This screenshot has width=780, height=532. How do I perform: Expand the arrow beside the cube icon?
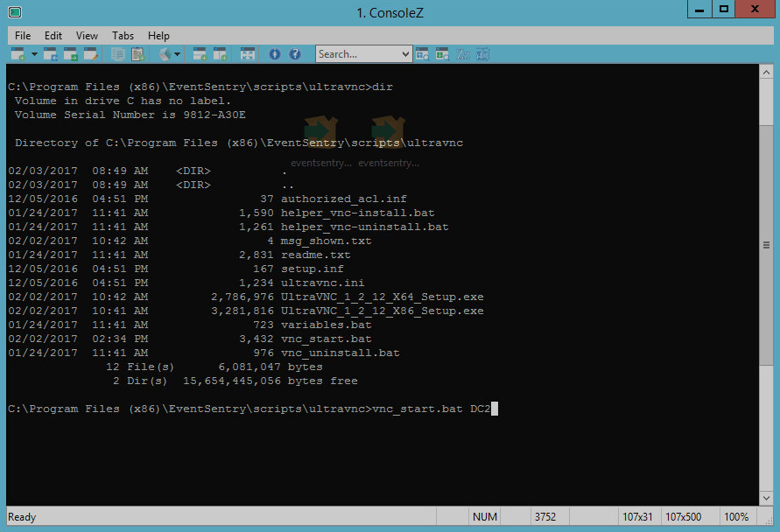pyautogui.click(x=177, y=53)
